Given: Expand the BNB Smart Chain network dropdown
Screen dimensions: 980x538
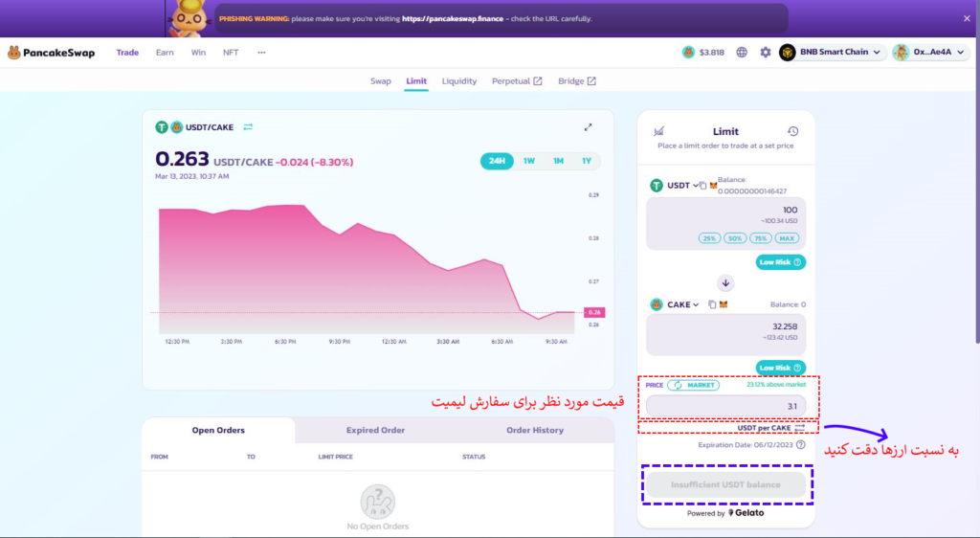Looking at the screenshot, I should (x=834, y=53).
